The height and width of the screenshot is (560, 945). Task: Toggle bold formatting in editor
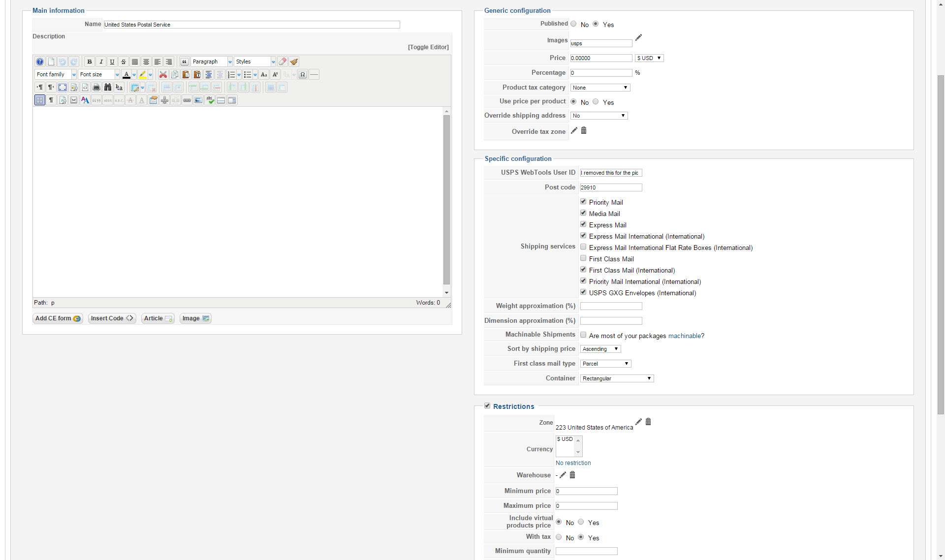(89, 62)
